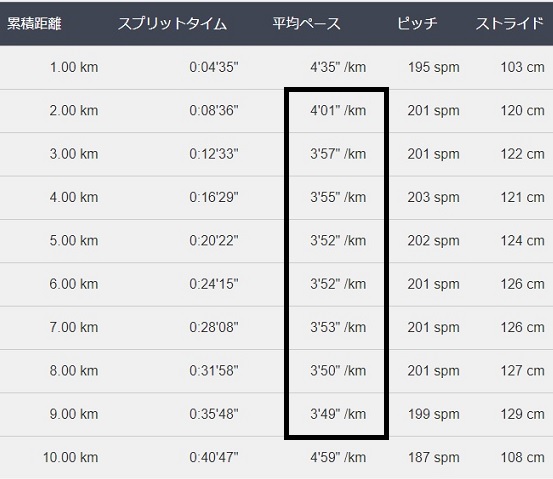Click the 8.00 km row pitch 201 spm
Image resolution: width=553 pixels, height=479 pixels.
tap(434, 371)
